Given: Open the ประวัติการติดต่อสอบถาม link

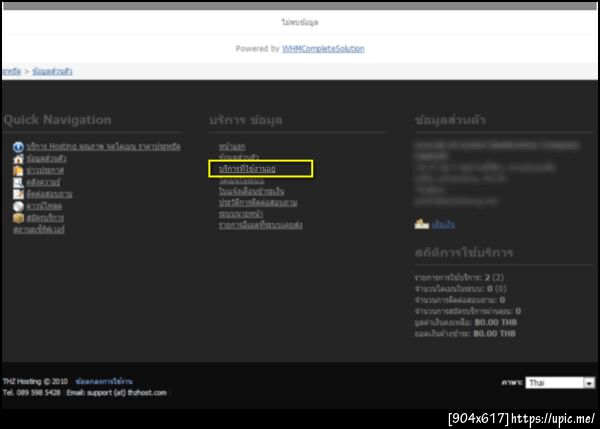Looking at the screenshot, I should pyautogui.click(x=258, y=202).
